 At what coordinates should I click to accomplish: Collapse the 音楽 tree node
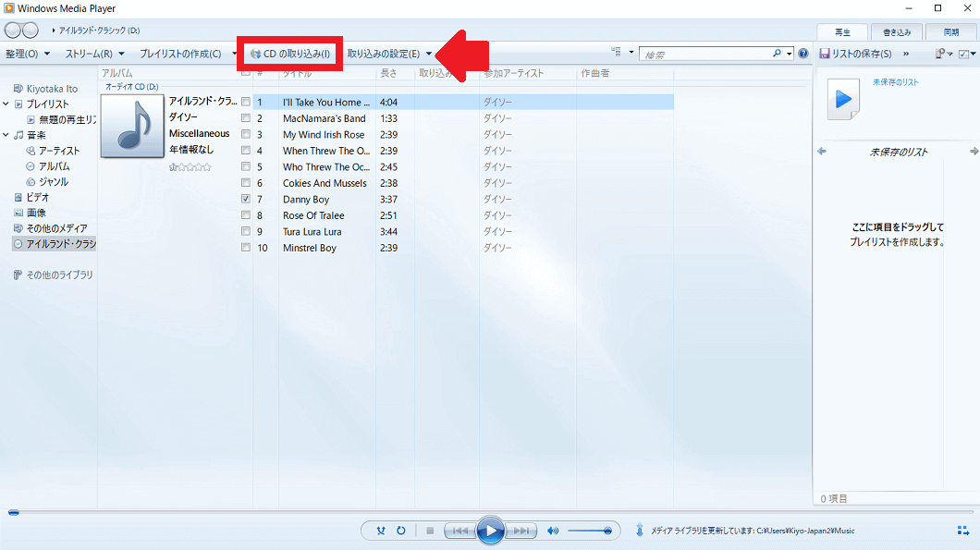(x=6, y=134)
